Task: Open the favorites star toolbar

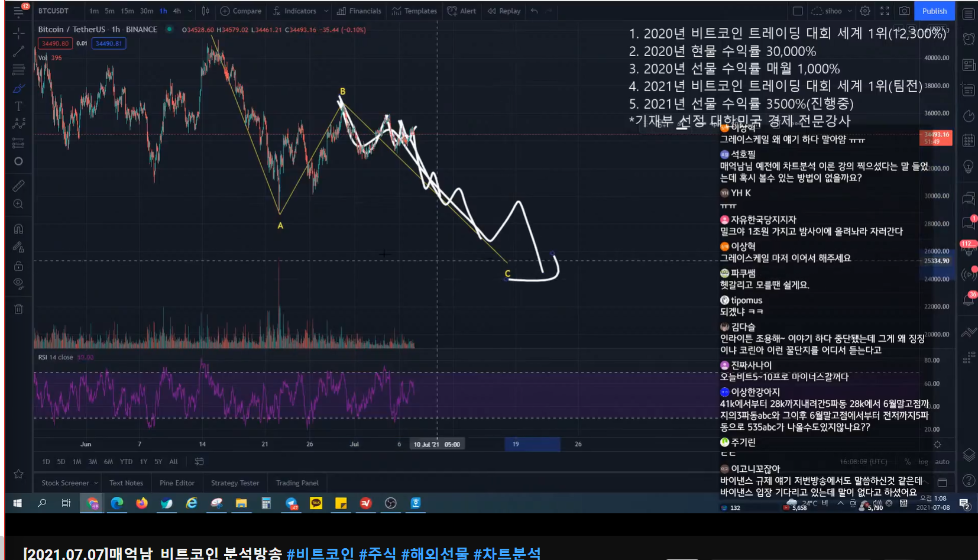Action: point(18,474)
